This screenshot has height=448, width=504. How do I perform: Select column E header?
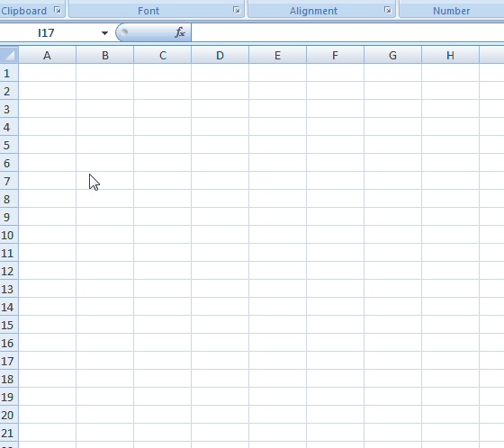click(x=277, y=55)
